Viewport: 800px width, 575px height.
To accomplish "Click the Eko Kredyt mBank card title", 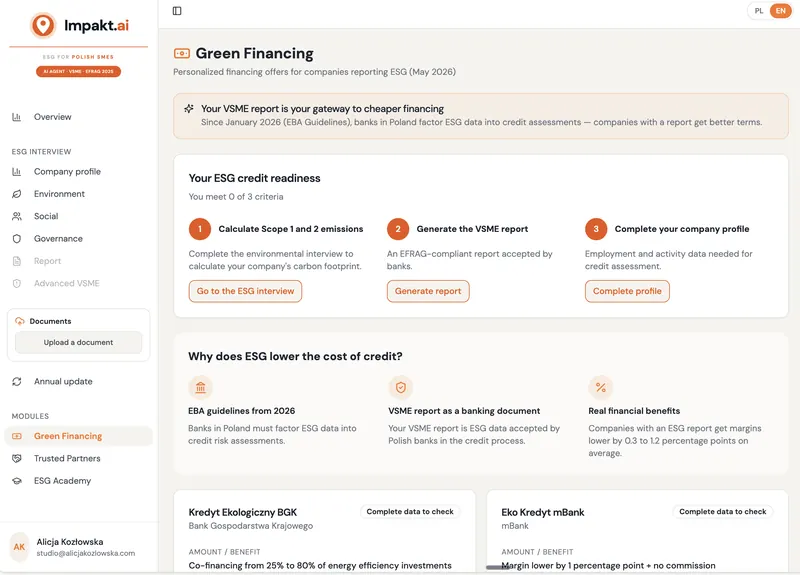I will (x=543, y=512).
